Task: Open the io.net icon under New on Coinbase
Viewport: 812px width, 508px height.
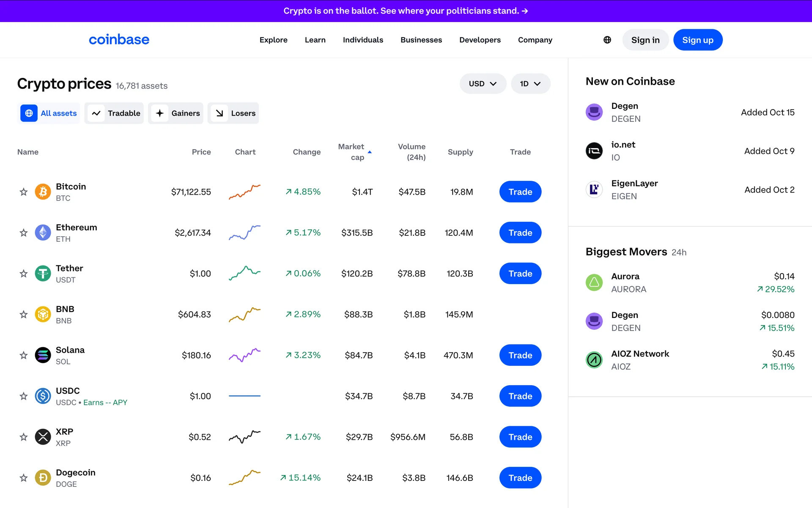Action: (x=594, y=151)
